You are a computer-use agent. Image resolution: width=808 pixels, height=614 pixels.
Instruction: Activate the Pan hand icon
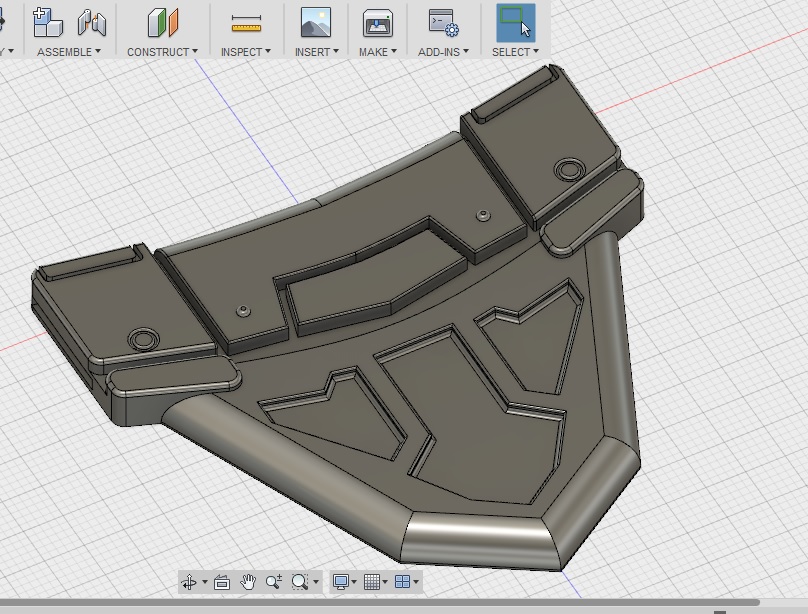click(x=248, y=582)
